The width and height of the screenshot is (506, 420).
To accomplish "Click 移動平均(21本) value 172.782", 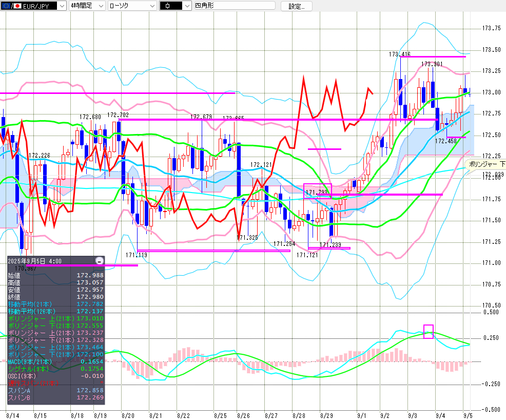I will tap(90, 304).
